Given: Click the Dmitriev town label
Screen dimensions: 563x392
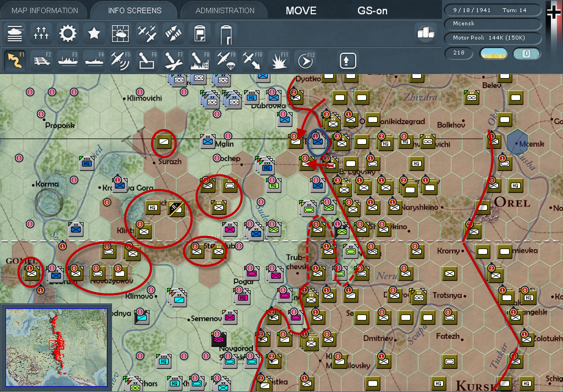Looking at the screenshot, I should click(x=378, y=339).
